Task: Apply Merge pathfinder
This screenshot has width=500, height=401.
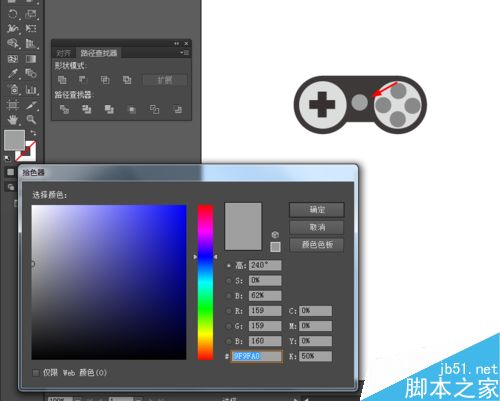Action: [109, 109]
